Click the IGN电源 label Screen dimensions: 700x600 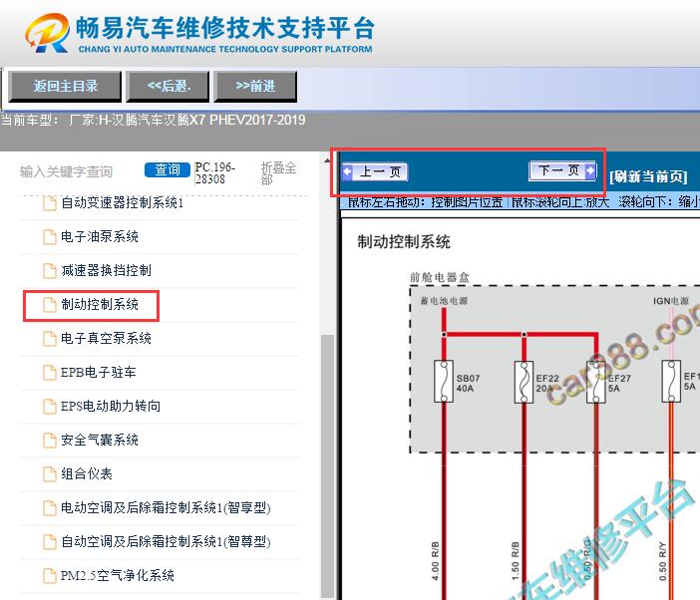point(671,301)
